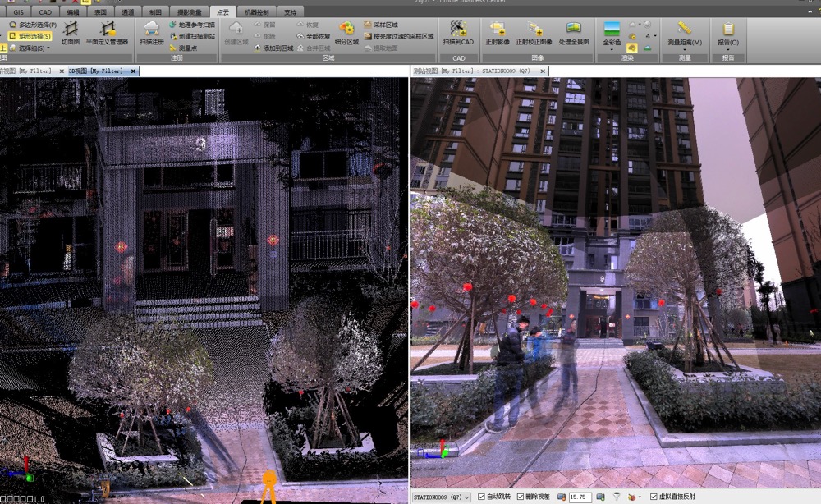The height and width of the screenshot is (504, 821).
Task: Click the 全部恢复 restore all command
Action: (313, 36)
